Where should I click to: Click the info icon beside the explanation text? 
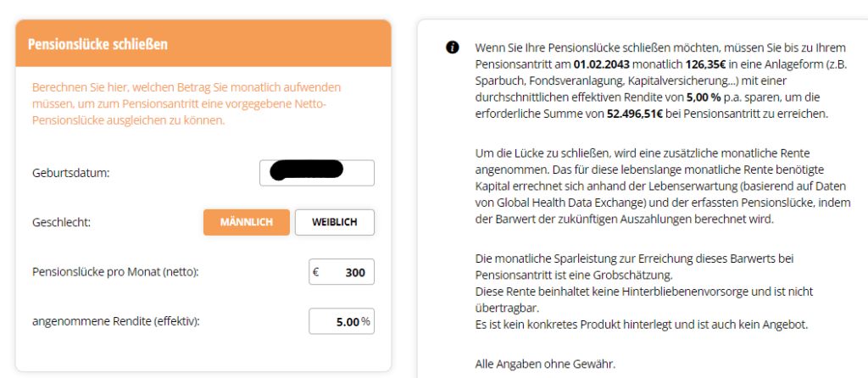[x=453, y=47]
